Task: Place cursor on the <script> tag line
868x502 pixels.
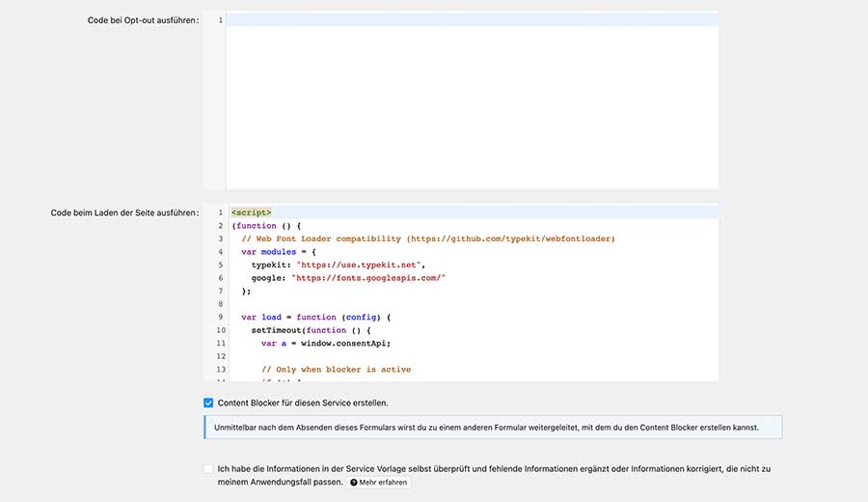Action: click(x=252, y=212)
